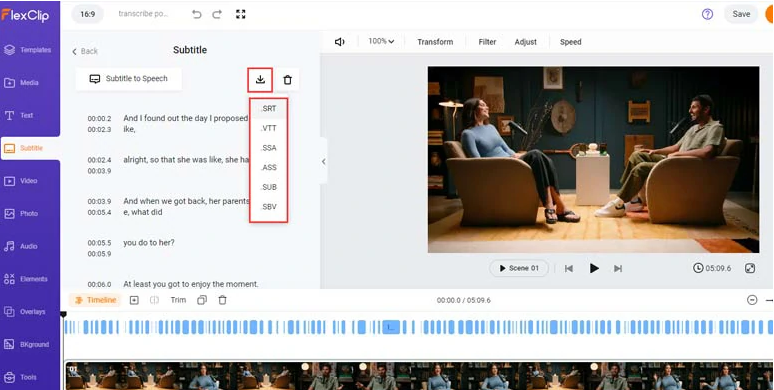774x390 pixels.
Task: Click the 05:09.6 duration clock
Action: click(x=712, y=268)
